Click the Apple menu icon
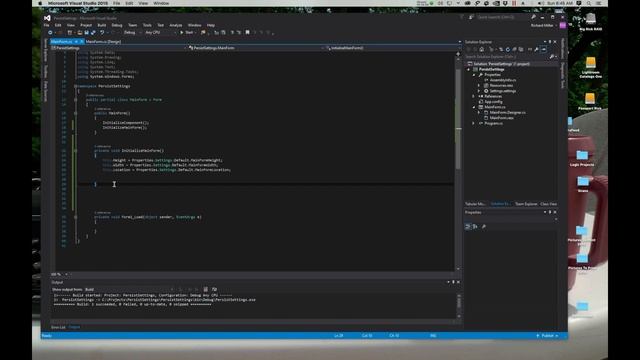The height and width of the screenshot is (360, 640). tap(40, 3)
